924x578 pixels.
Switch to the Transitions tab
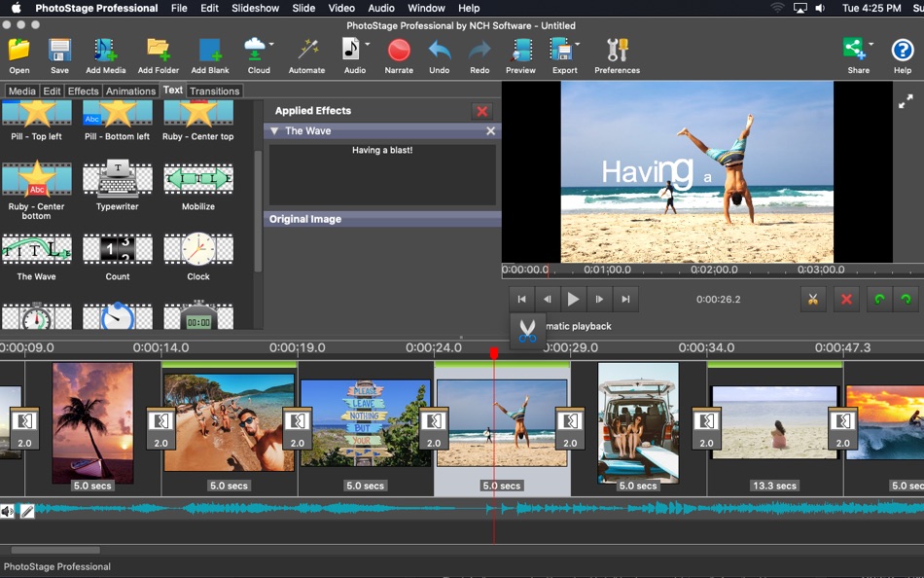214,90
